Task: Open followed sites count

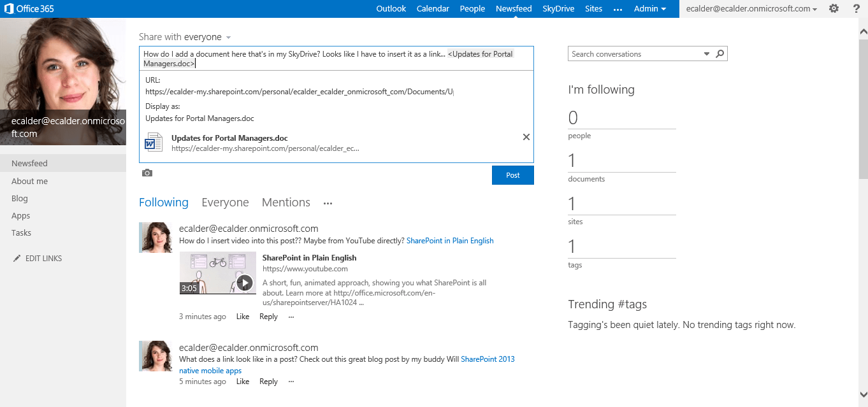Action: (572, 204)
